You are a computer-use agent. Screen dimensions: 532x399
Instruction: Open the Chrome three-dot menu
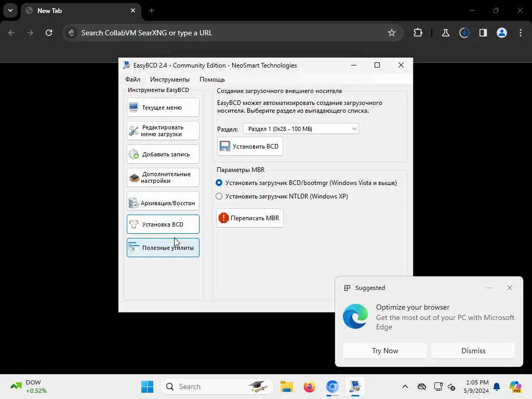[x=521, y=33]
